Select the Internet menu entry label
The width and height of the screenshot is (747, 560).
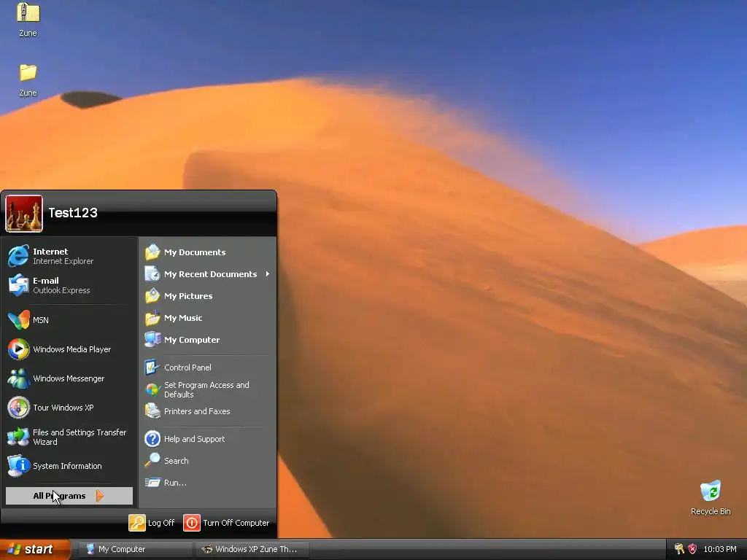[50, 252]
